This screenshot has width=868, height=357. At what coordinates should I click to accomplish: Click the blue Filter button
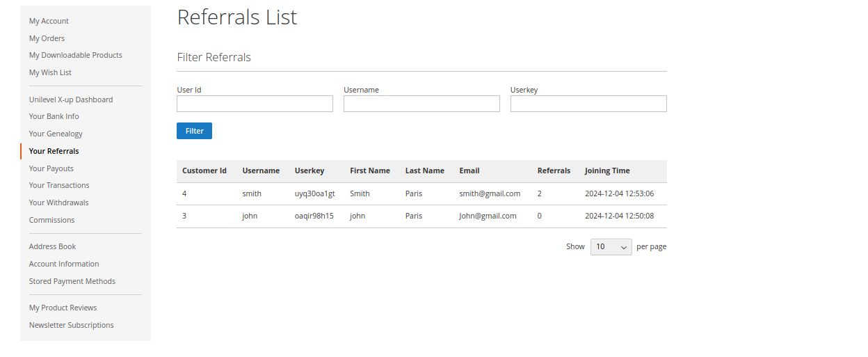point(194,131)
